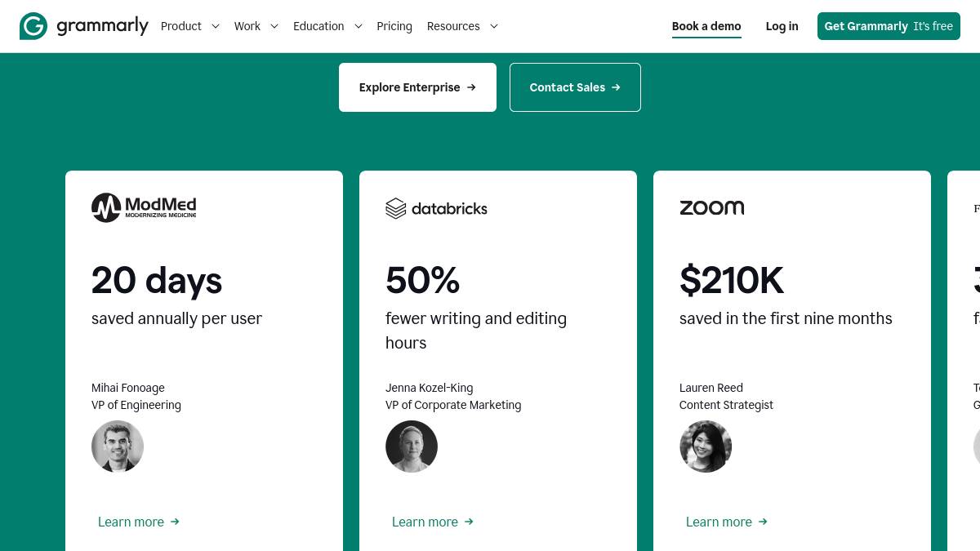
Task: Click the "Content Strategist" title
Action: [x=726, y=405]
